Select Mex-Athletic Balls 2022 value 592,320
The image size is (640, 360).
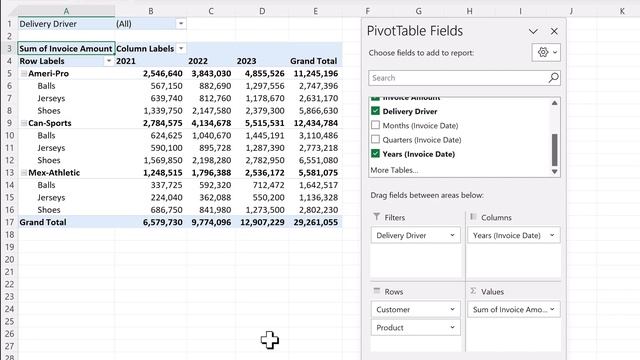point(211,185)
